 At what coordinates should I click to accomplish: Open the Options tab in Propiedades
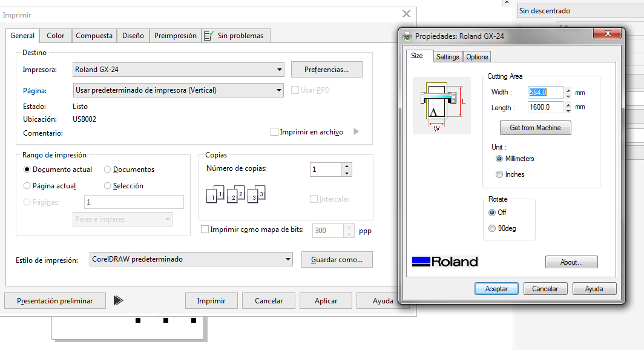click(x=477, y=57)
